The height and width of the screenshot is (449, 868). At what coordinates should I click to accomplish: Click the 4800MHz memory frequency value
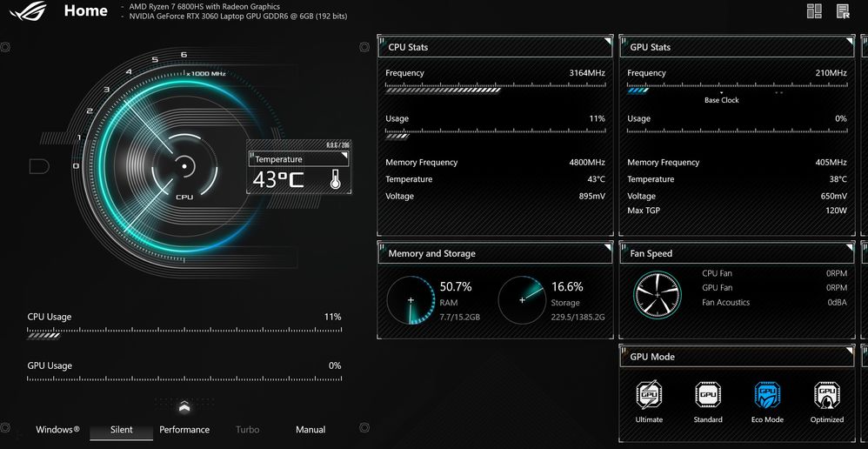[587, 162]
